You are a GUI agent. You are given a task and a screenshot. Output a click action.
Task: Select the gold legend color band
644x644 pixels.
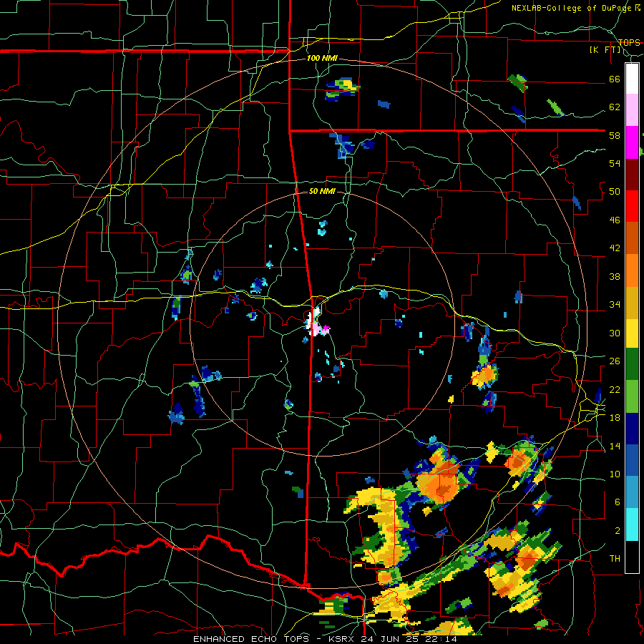tap(632, 303)
